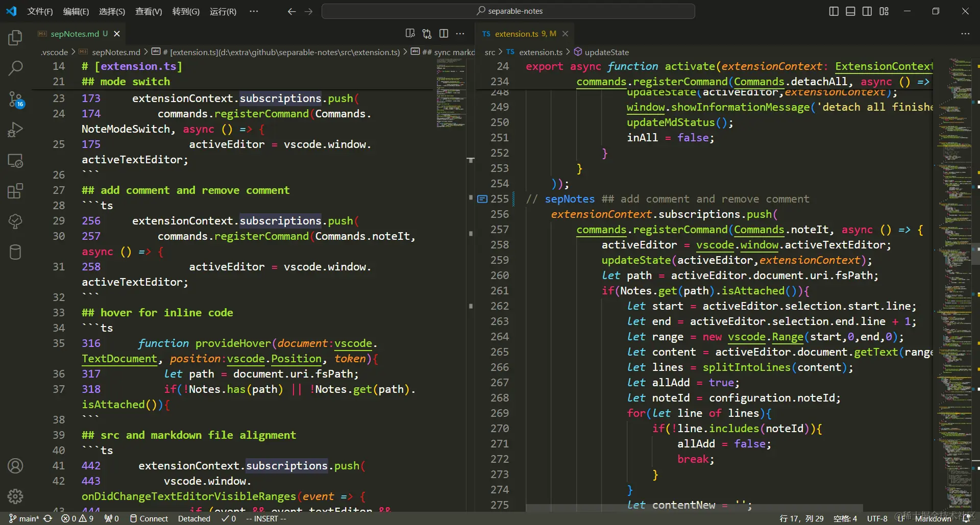Click the separable-notes command center search box
Screen dimensions: 980x525
pos(508,11)
